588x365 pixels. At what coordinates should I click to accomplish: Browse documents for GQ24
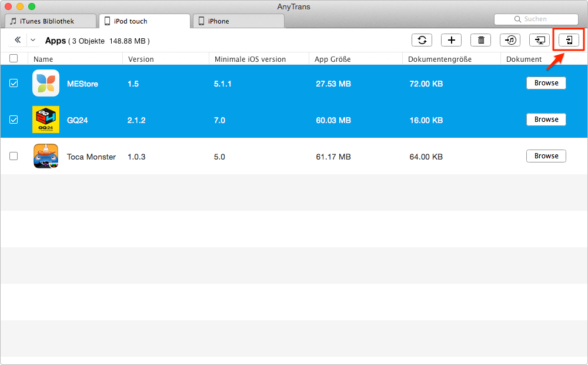(x=546, y=120)
